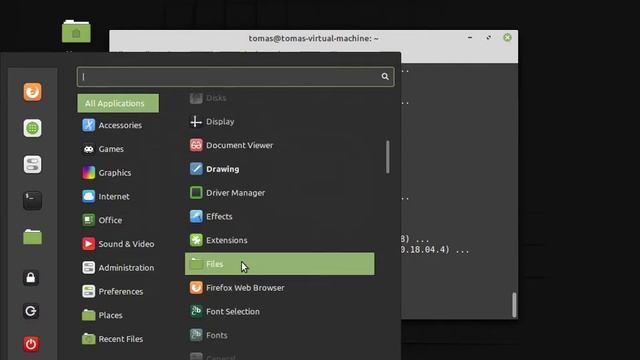Open System Settings toggle icon in sidebar
The image size is (640, 360).
[32, 164]
